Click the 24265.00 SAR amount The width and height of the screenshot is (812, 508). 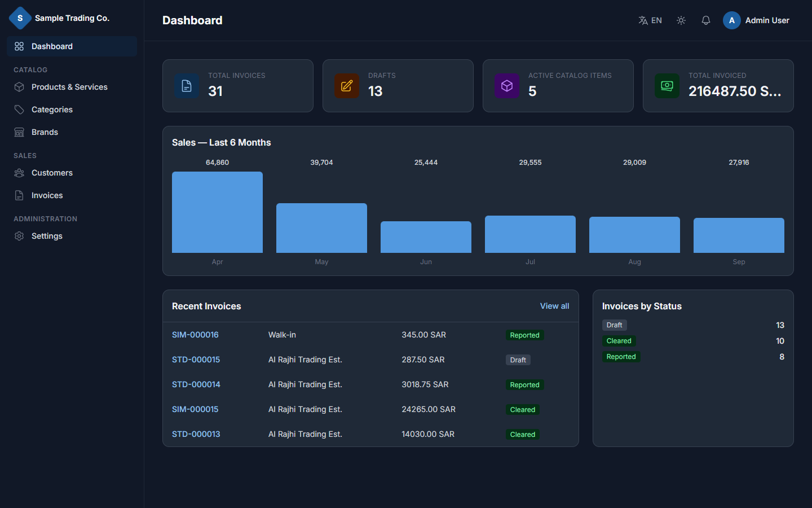(429, 409)
